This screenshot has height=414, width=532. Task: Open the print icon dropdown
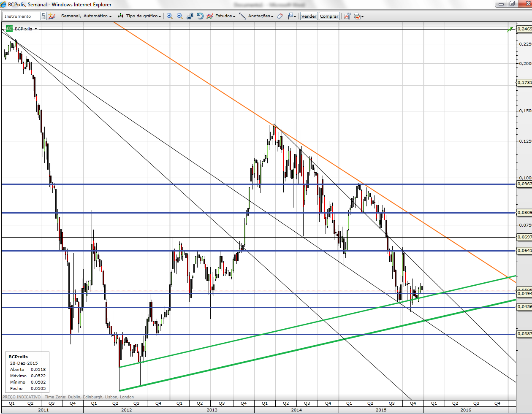pos(358,16)
